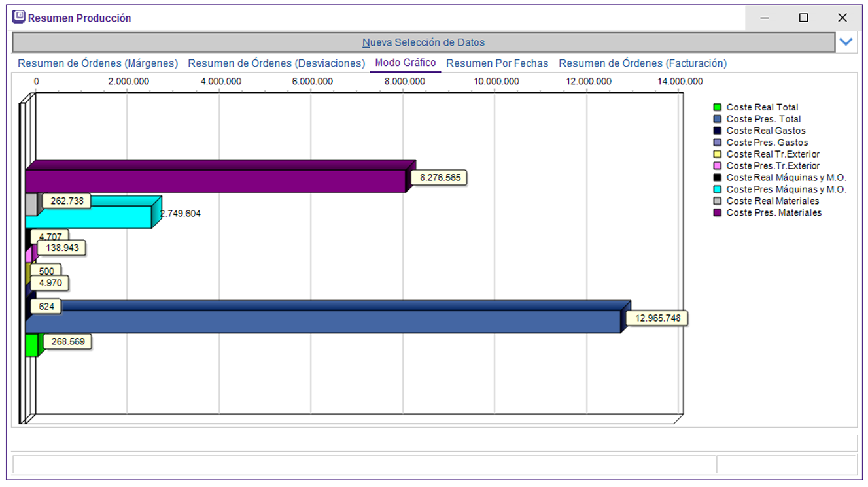Screen dimensions: 868x487
Task: Click the Nueva Selección de Datos button
Action: (423, 42)
